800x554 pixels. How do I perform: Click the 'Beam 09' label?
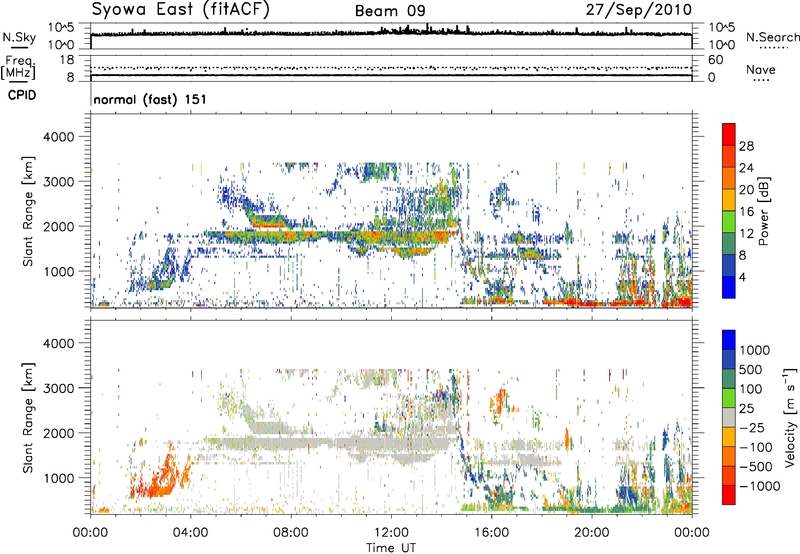(390, 11)
